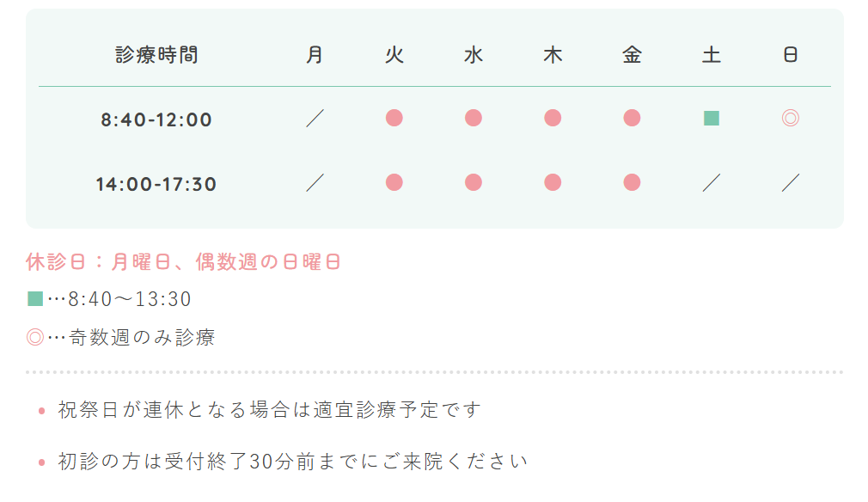868x502 pixels.
Task: Click the 8:40-12:00 time row label
Action: (x=156, y=119)
